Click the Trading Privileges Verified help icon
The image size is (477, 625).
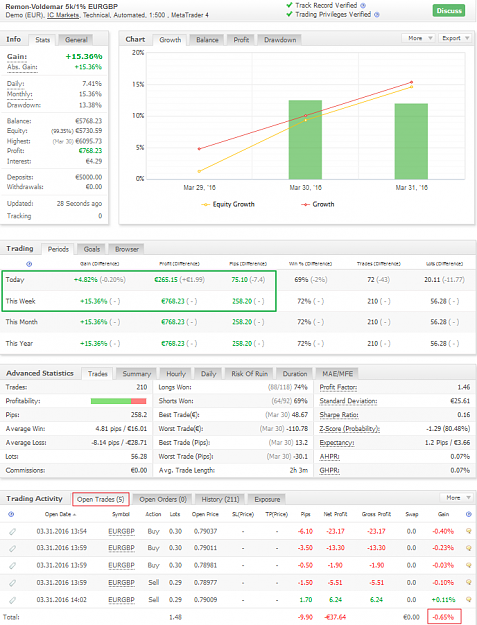(377, 15)
